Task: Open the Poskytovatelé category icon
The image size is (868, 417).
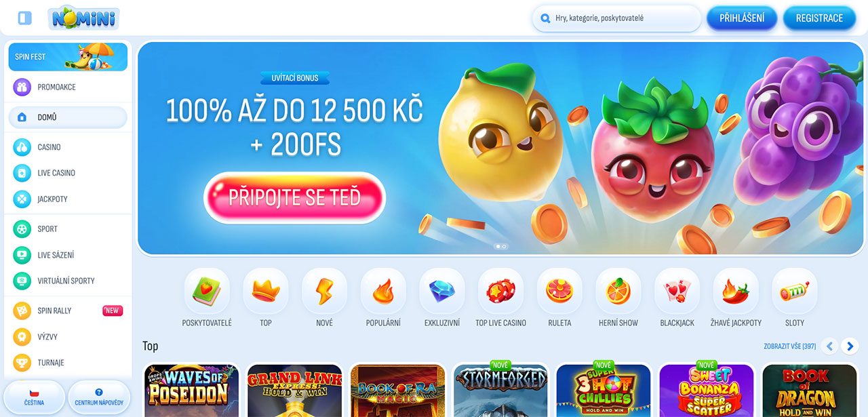Action: tap(207, 291)
